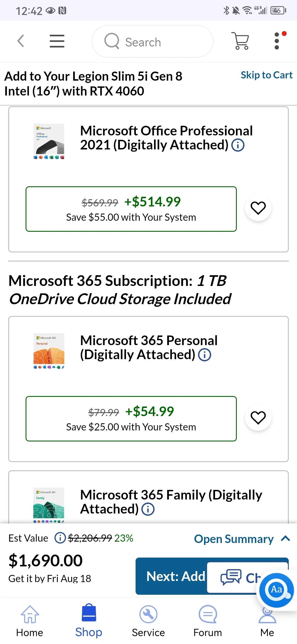Go to the Home tab
Image resolution: width=297 pixels, height=644 pixels.
[30, 621]
